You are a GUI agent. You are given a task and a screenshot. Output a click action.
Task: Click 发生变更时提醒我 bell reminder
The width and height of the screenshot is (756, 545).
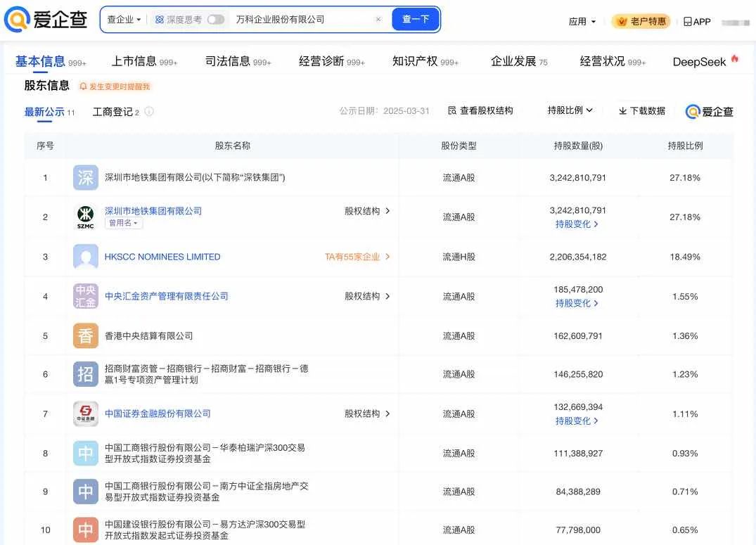pos(115,86)
